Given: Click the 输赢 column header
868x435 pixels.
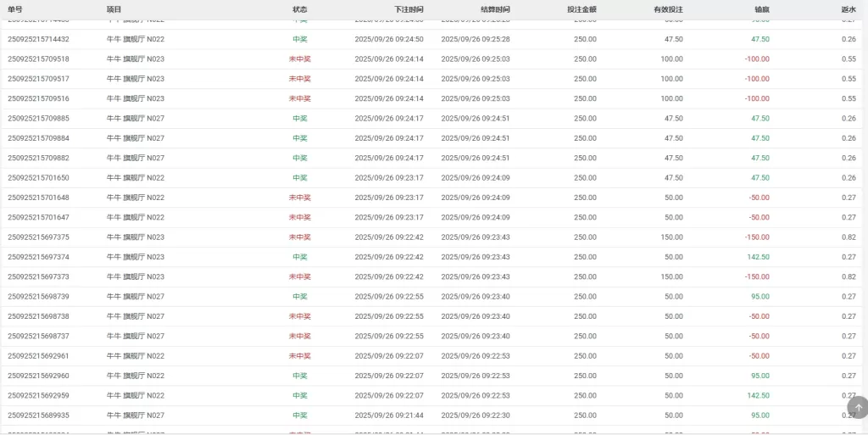Looking at the screenshot, I should (762, 9).
